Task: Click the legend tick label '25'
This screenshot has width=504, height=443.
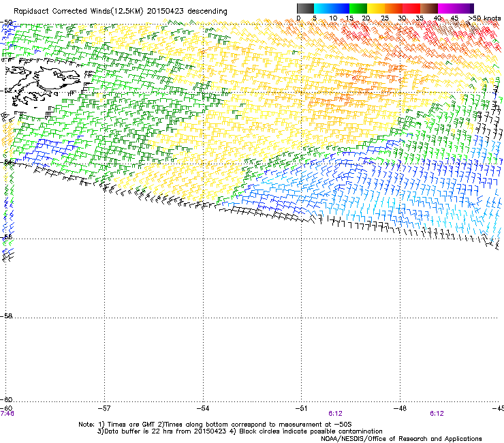Action: click(x=384, y=18)
